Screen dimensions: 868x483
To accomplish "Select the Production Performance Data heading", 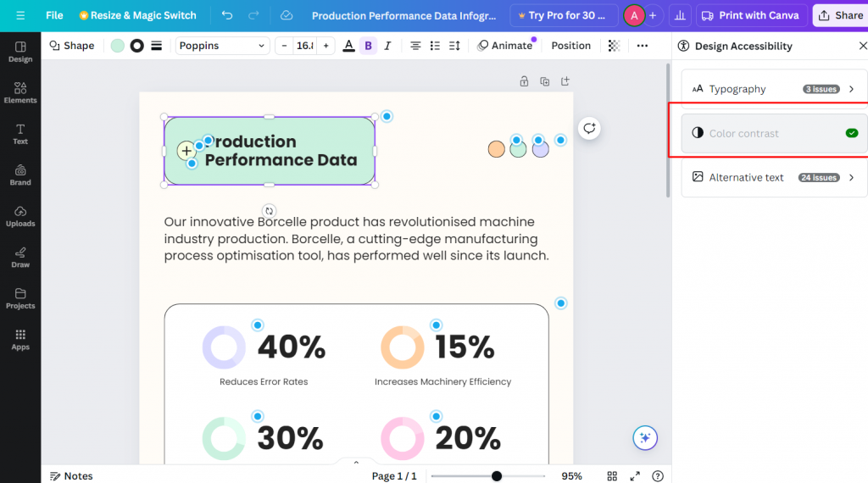I will pos(281,151).
